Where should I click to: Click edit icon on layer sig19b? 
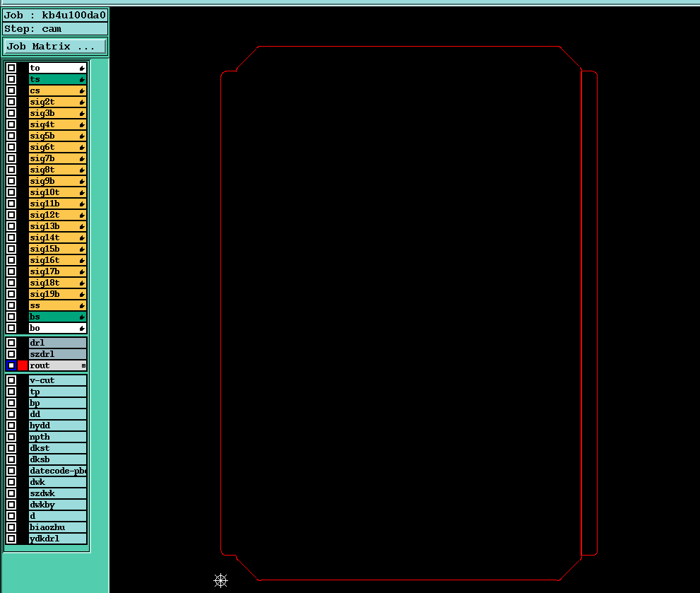[x=82, y=294]
